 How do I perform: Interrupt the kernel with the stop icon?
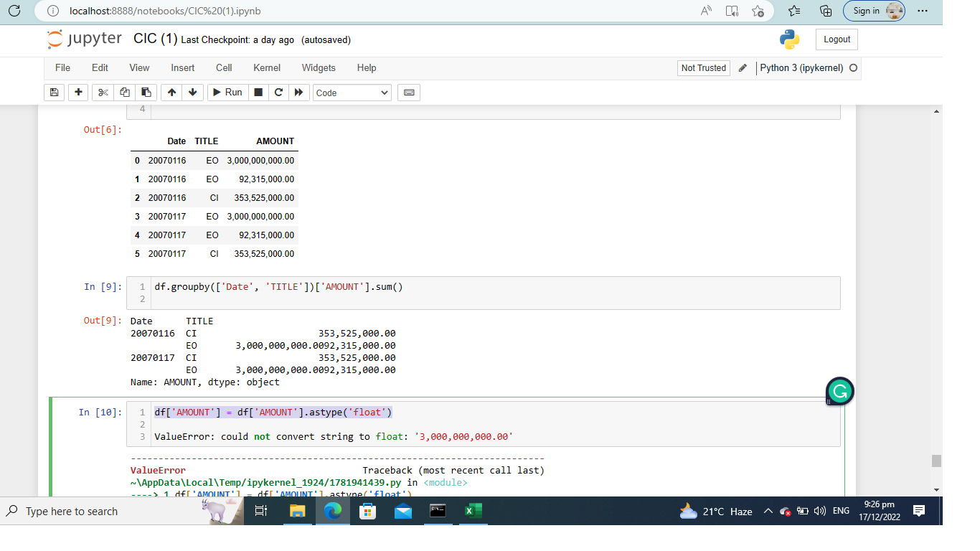tap(258, 93)
